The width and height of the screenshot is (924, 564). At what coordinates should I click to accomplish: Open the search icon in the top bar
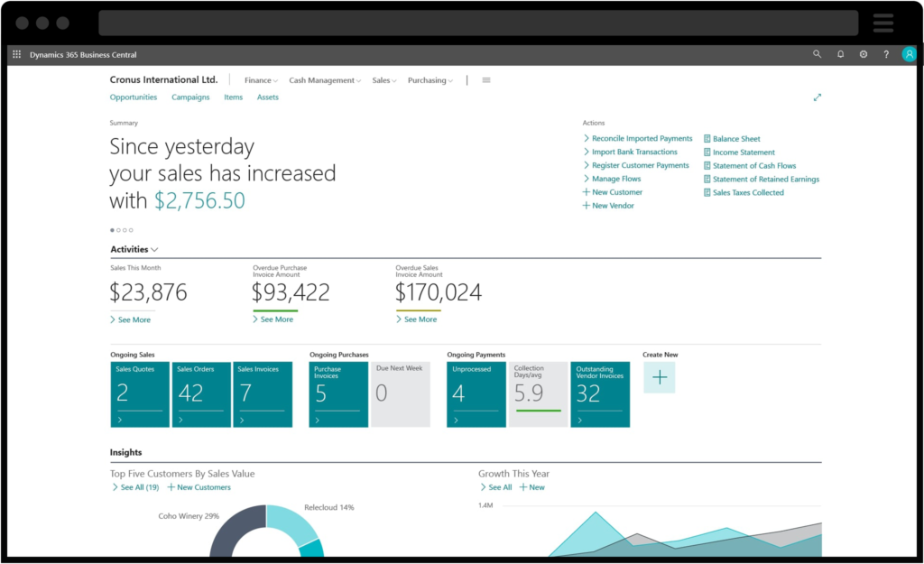pyautogui.click(x=817, y=54)
